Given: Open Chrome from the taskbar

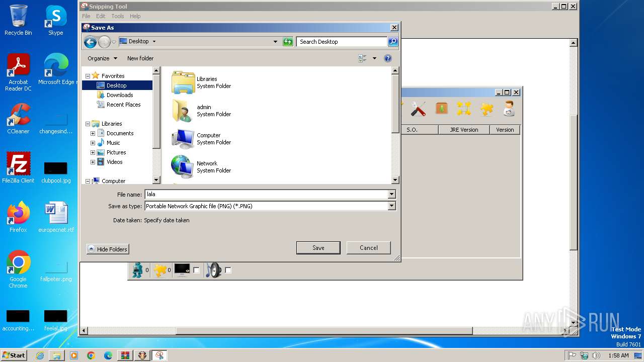Looking at the screenshot, I should pyautogui.click(x=91, y=355).
